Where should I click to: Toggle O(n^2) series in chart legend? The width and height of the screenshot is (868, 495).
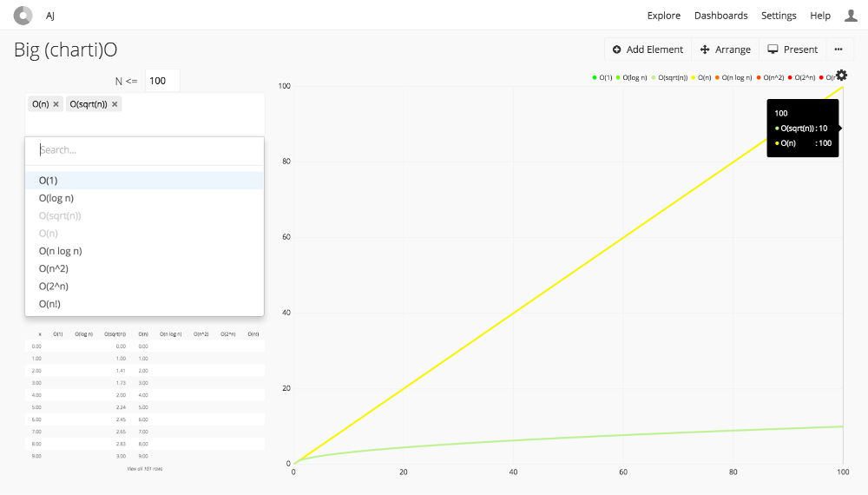click(770, 77)
